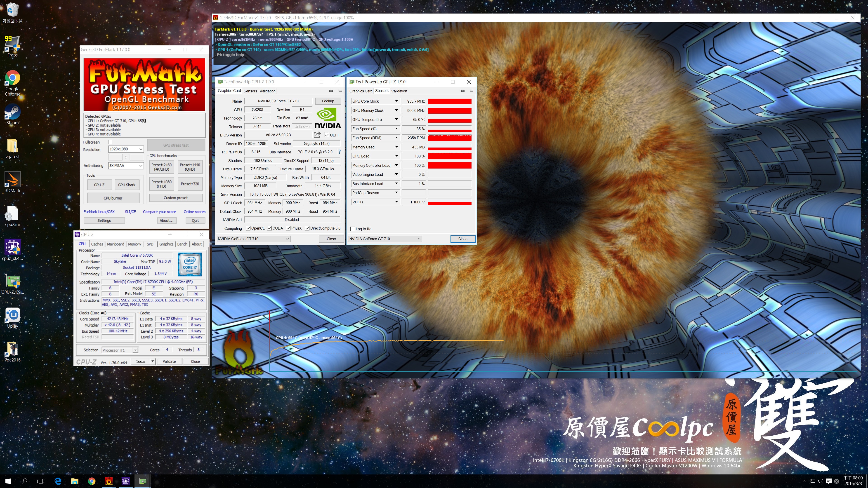Viewport: 868px width, 488px height.
Task: Click the BIOS save/share arrow icon
Action: [x=317, y=135]
